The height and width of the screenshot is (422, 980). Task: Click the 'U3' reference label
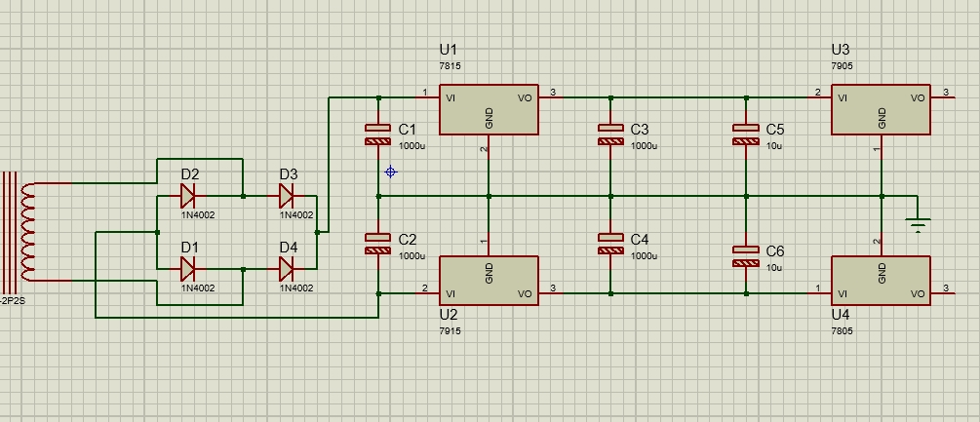(x=841, y=50)
